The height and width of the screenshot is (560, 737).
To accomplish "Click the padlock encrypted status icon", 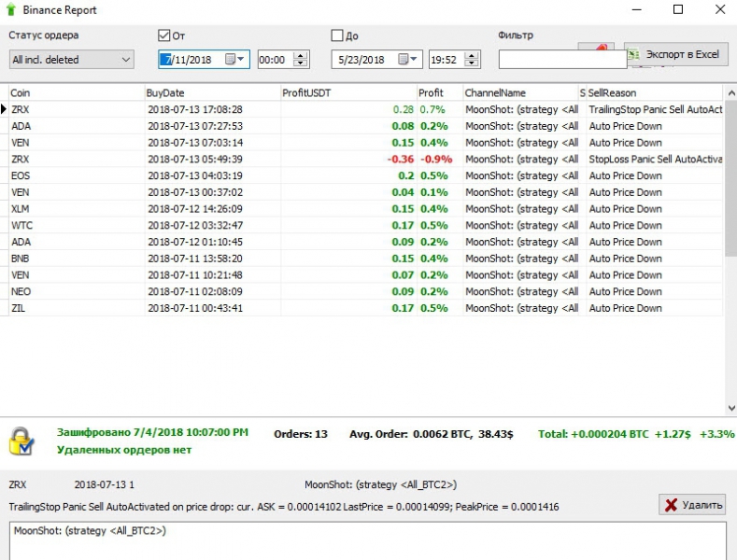I will click(x=21, y=441).
